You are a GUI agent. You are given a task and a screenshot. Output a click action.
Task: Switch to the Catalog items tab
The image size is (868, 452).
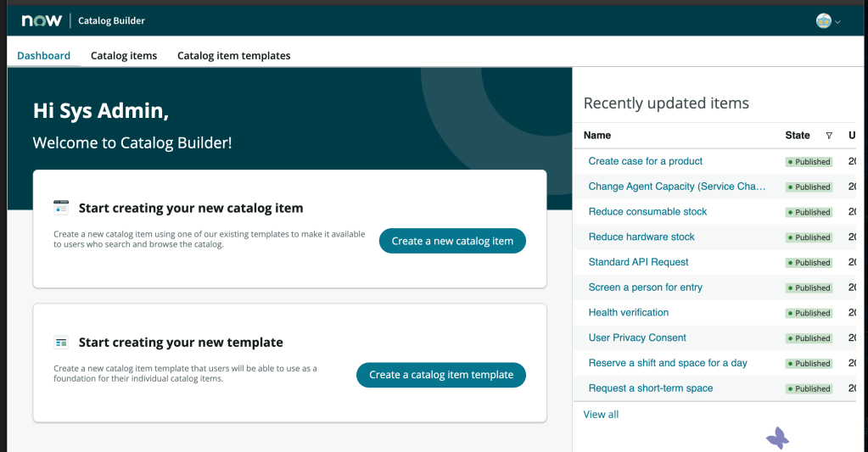(124, 56)
